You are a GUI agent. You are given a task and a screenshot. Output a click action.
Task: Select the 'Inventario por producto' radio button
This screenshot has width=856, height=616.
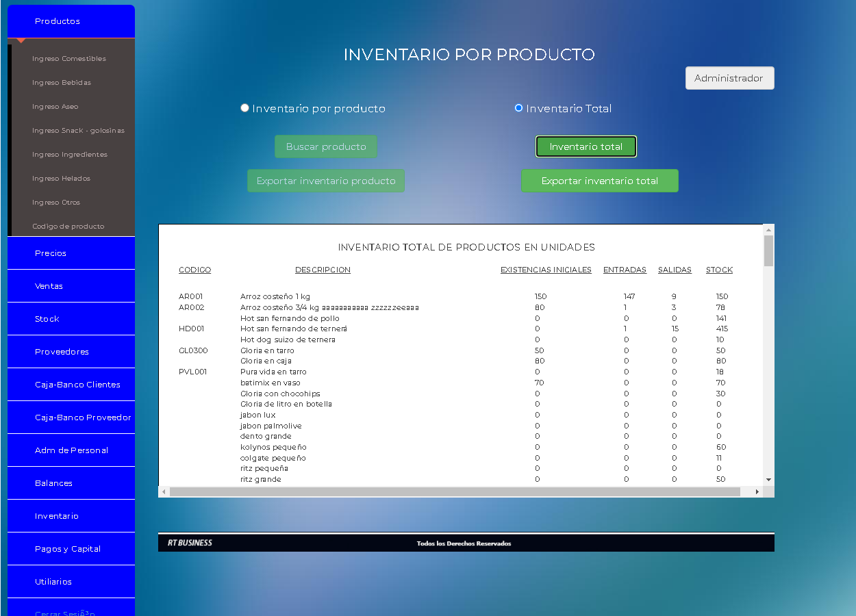click(244, 108)
